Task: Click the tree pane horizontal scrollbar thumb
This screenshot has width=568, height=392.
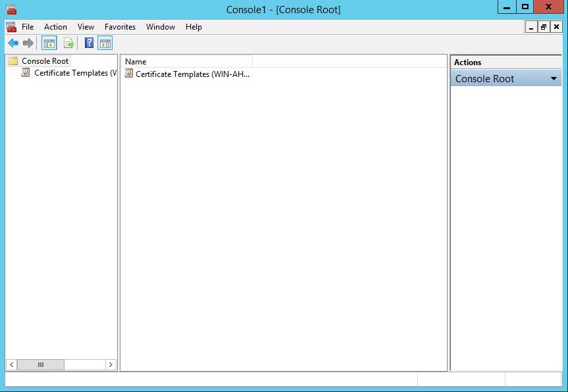Action: tap(41, 364)
